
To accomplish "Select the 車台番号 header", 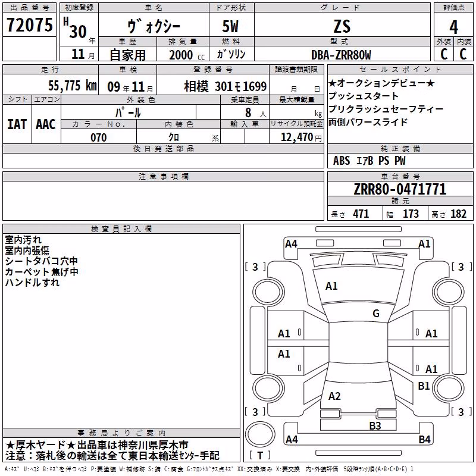I will tap(400, 176).
